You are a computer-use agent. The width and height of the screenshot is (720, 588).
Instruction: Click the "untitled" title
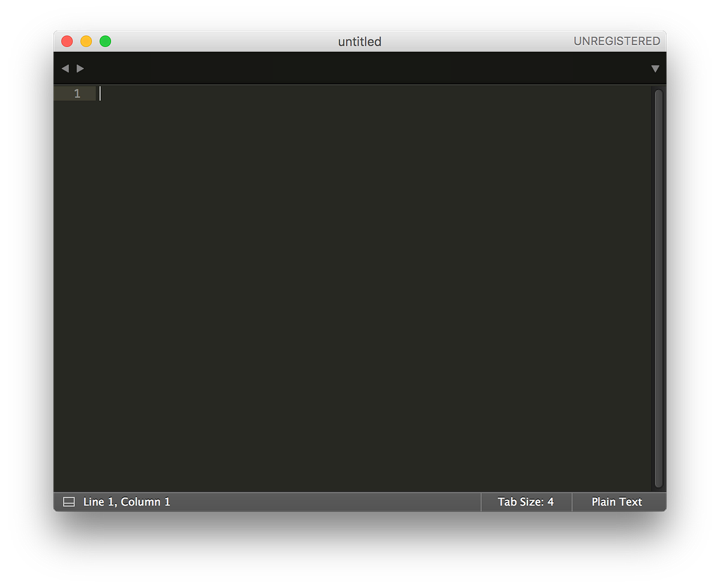359,41
